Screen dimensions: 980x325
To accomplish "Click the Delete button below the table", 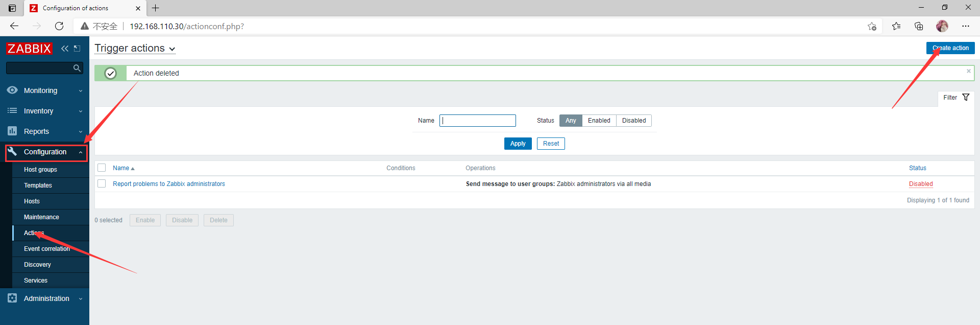I will click(218, 220).
